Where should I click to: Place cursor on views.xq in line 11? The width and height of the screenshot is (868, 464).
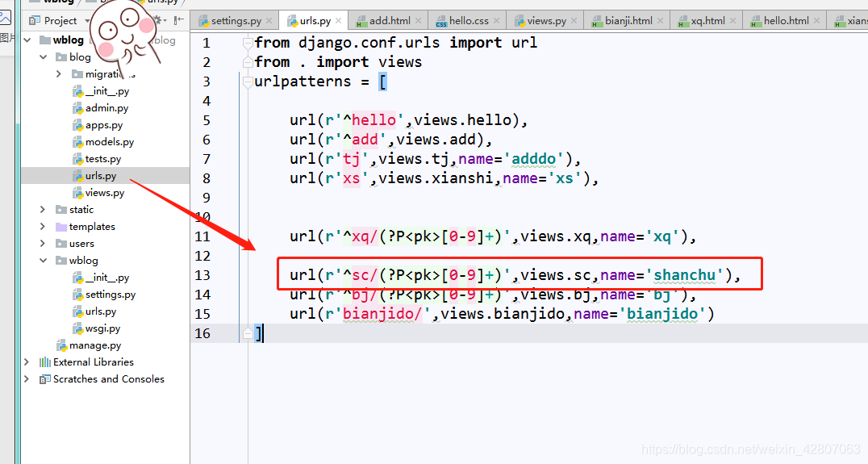(556, 236)
